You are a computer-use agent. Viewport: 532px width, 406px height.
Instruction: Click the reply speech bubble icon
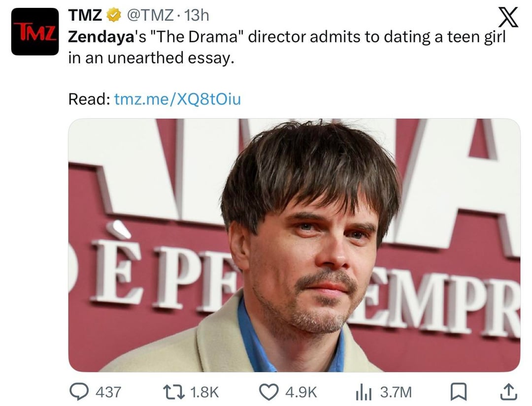[x=79, y=392]
